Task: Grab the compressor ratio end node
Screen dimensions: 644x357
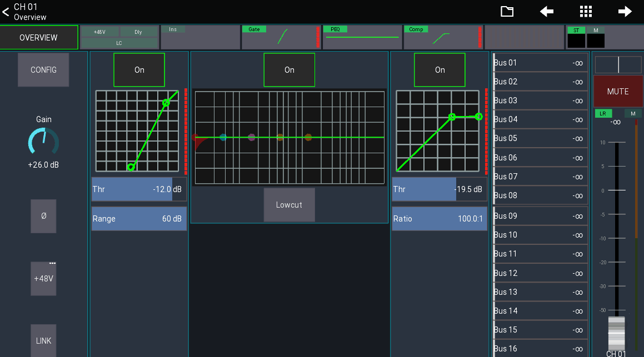Action: (478, 117)
